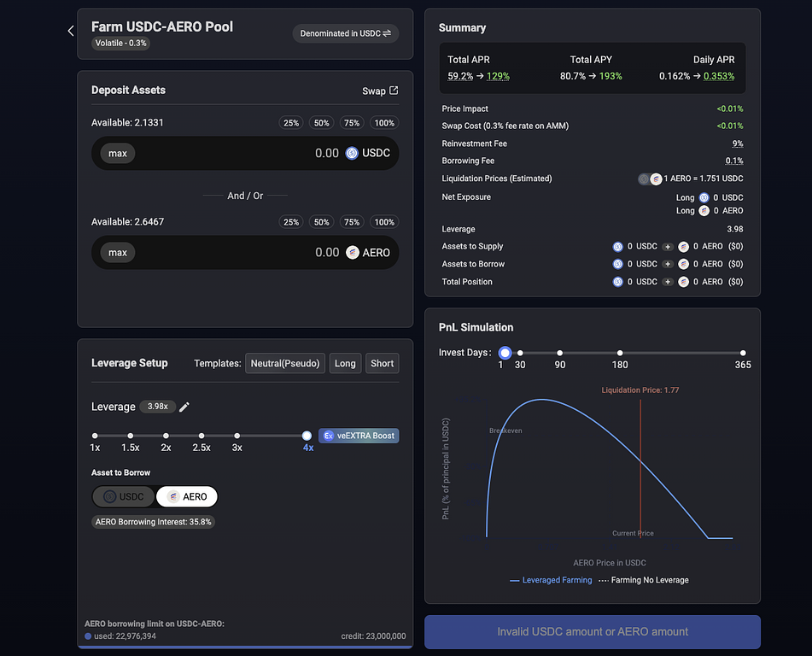The image size is (812, 656).
Task: Click the USDC token icon in deposit field
Action: tap(352, 154)
